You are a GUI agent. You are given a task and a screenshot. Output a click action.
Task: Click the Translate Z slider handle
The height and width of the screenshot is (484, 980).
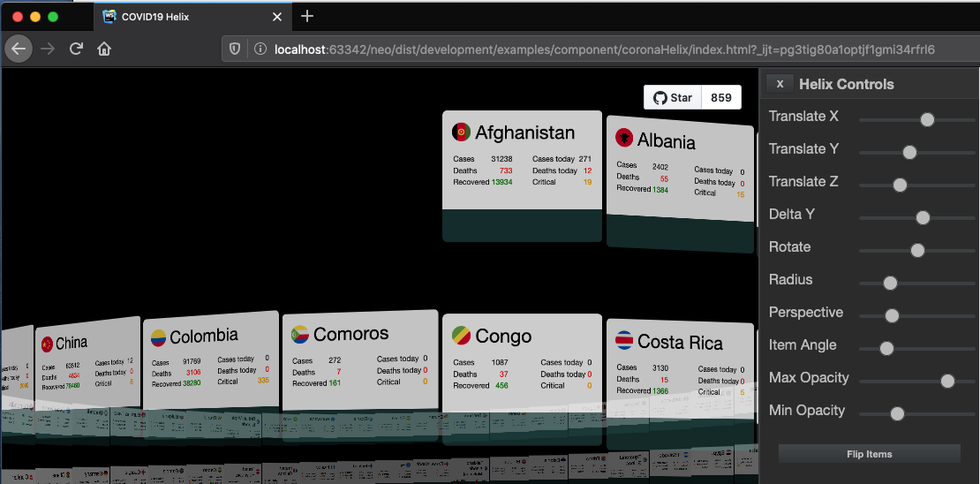(x=900, y=185)
